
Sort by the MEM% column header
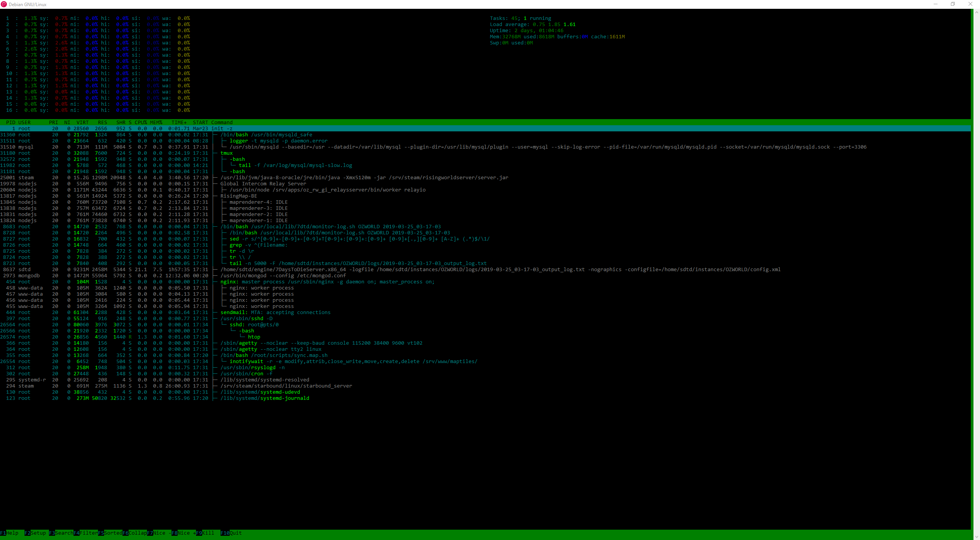point(156,123)
